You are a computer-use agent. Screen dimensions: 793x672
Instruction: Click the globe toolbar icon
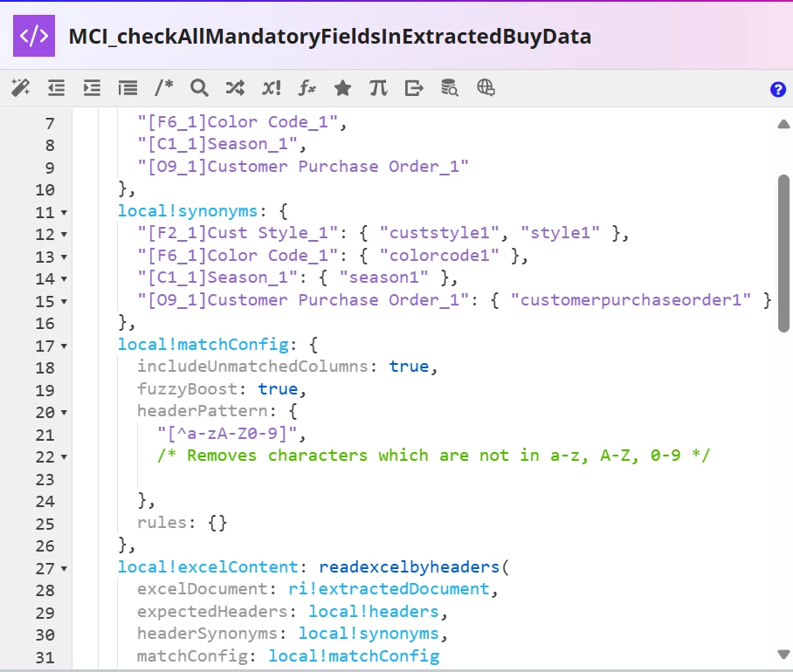point(486,88)
